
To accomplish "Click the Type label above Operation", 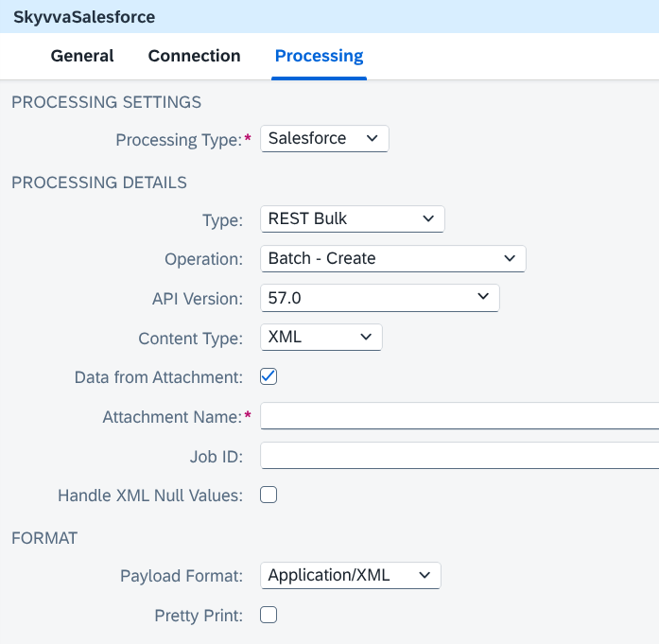I will click(223, 220).
